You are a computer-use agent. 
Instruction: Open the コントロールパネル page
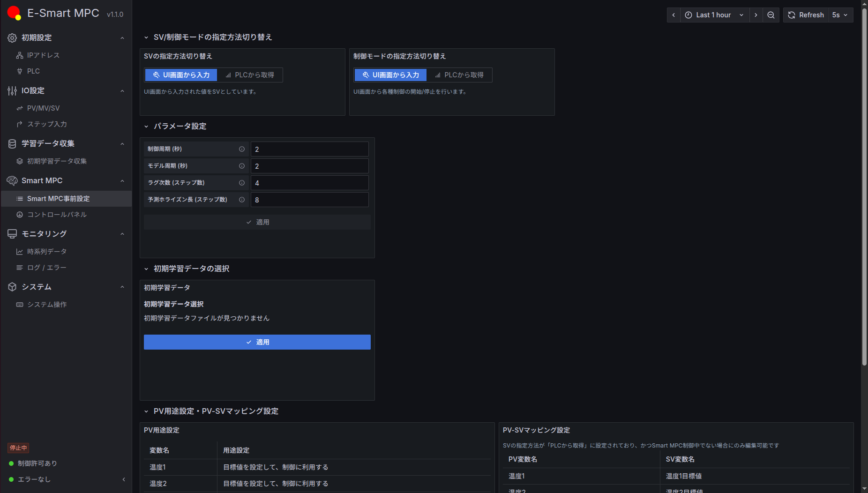coord(57,215)
